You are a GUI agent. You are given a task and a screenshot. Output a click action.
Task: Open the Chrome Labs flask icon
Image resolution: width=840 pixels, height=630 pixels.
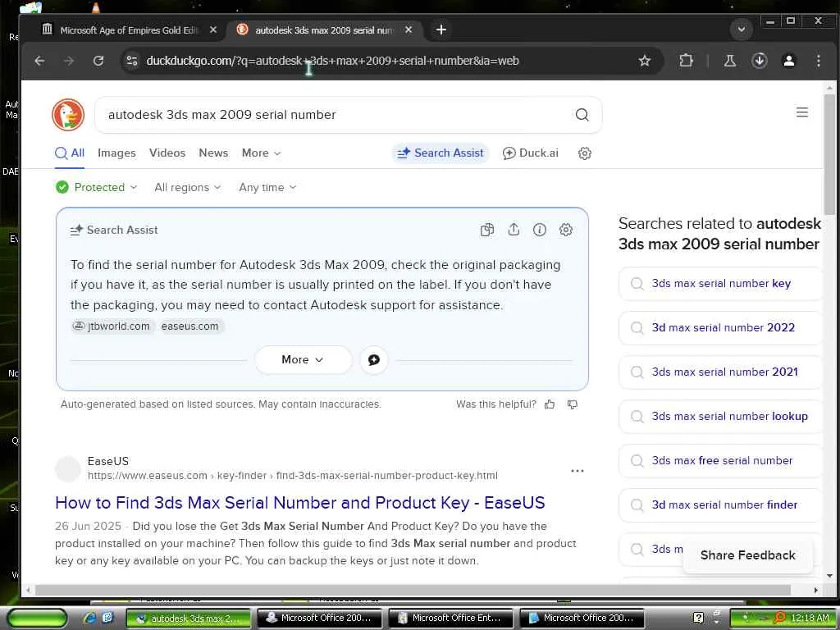click(729, 61)
